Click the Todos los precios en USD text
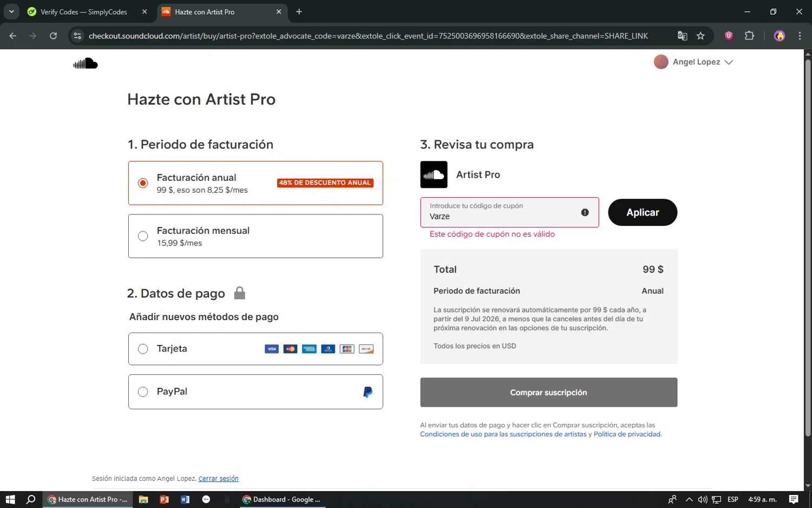 475,346
